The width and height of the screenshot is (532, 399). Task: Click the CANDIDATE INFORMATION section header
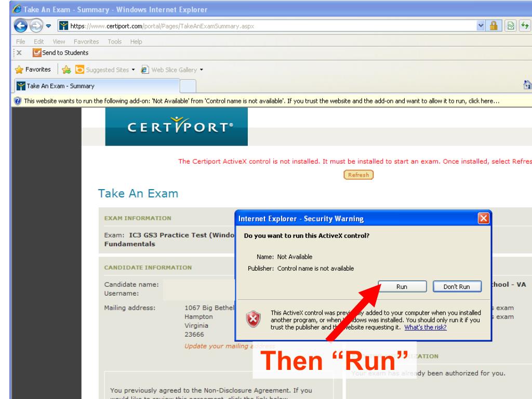point(148,268)
